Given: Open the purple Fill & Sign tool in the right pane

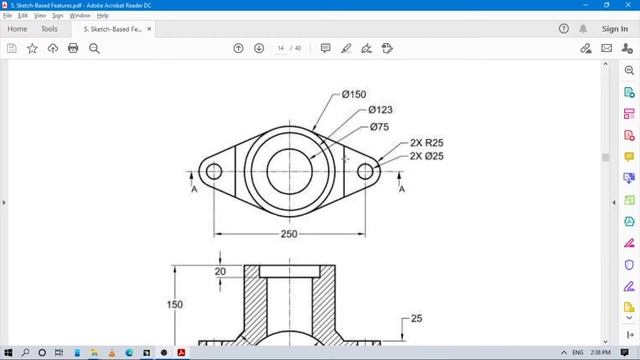Looking at the screenshot, I should click(629, 287).
